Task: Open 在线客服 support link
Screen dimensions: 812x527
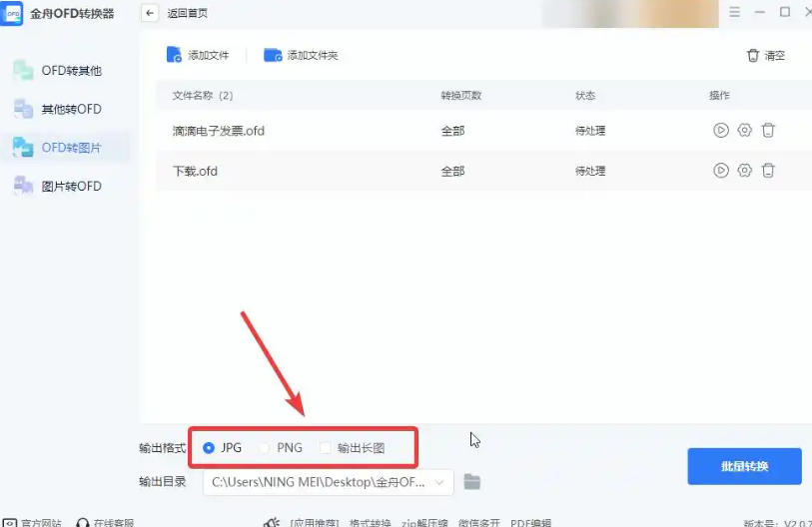Action: [x=105, y=523]
